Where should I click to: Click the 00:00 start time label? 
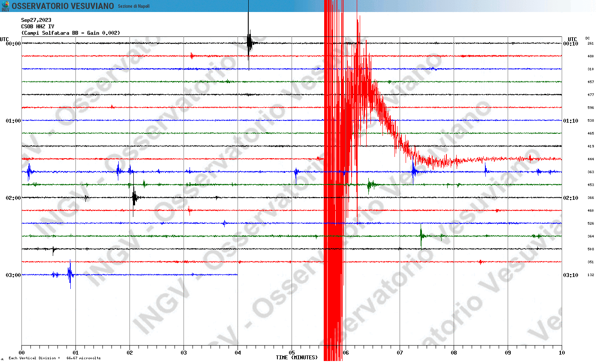point(13,43)
